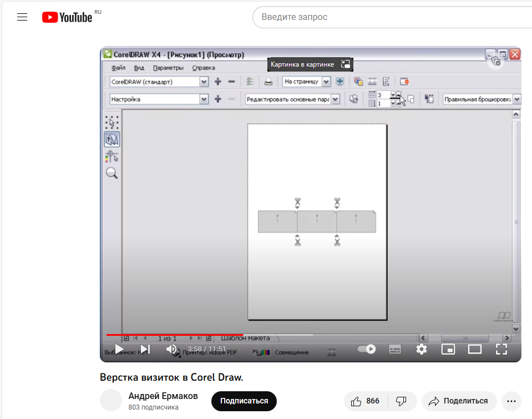Toggle the autoplay switch

[367, 349]
